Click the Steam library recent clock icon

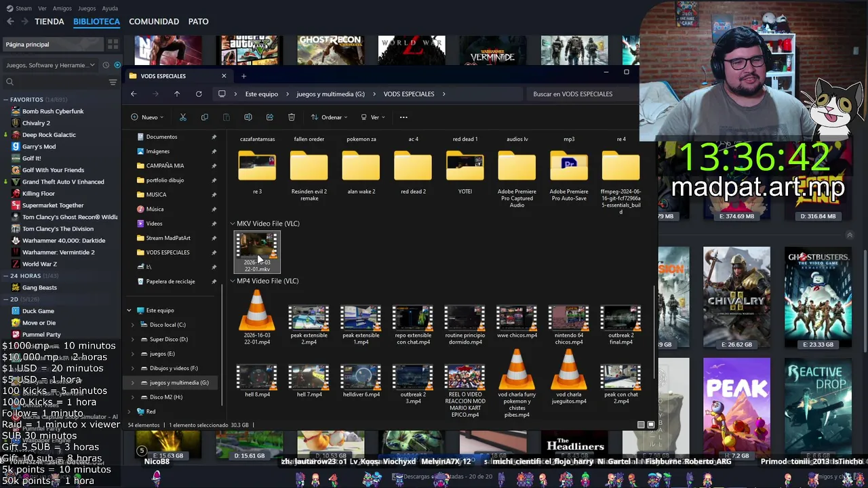[106, 65]
